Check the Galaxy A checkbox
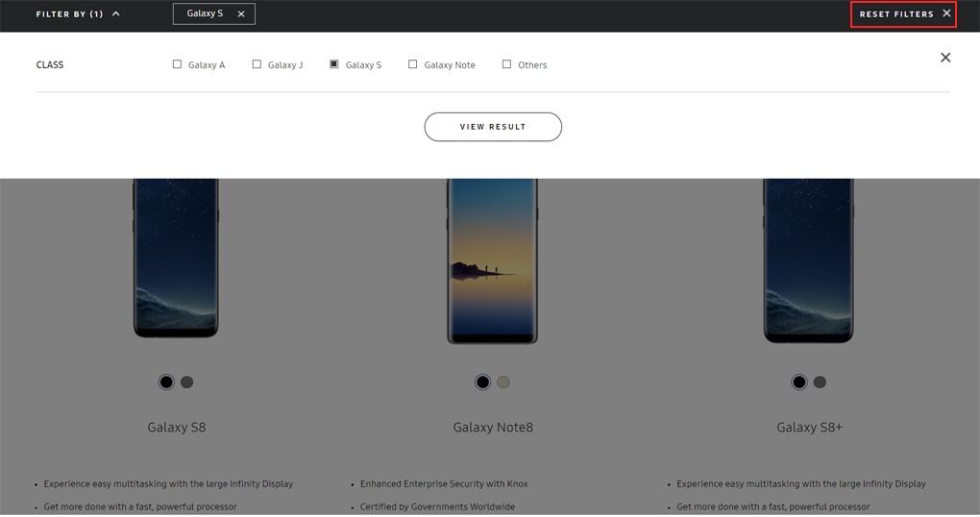 click(x=177, y=64)
